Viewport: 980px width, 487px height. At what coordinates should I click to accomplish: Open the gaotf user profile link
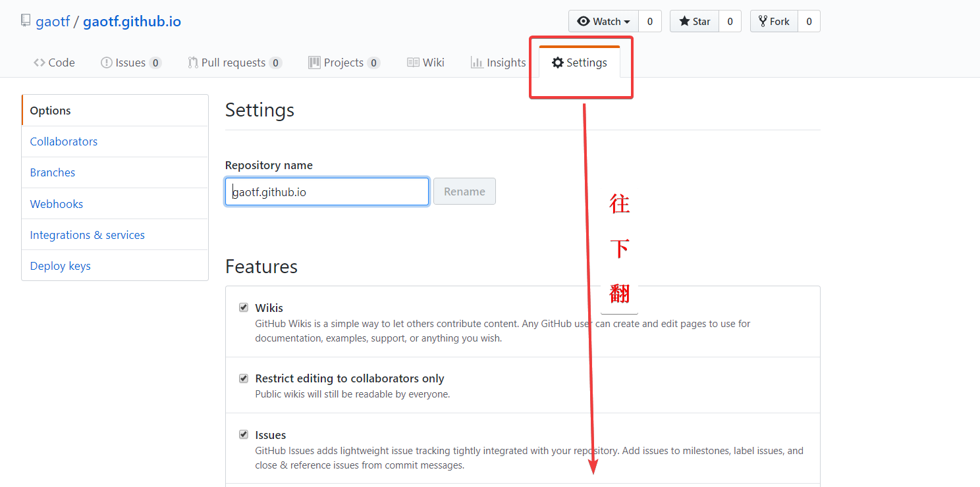pos(53,21)
